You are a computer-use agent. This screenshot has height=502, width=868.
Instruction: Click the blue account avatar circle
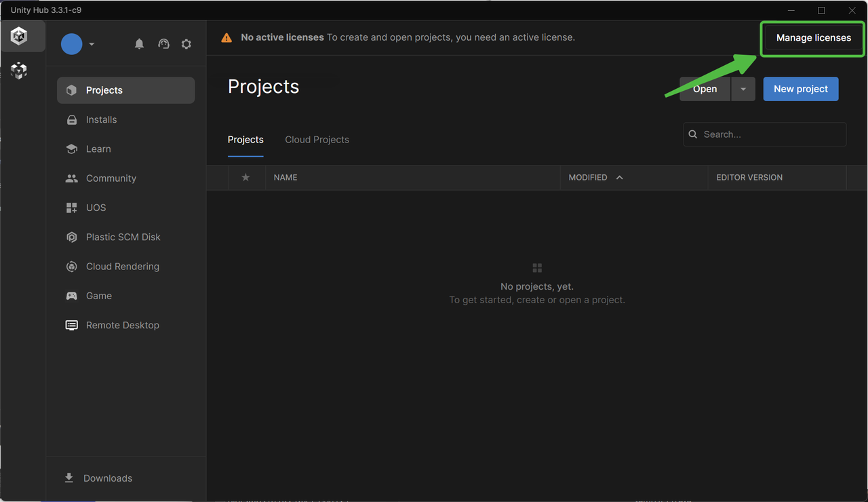[71, 44]
